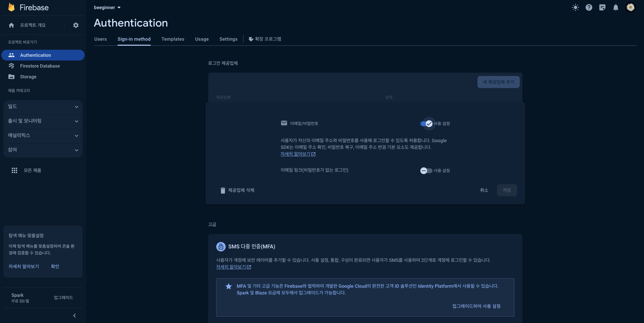
Task: Open notifications bell icon
Action: pos(616,7)
